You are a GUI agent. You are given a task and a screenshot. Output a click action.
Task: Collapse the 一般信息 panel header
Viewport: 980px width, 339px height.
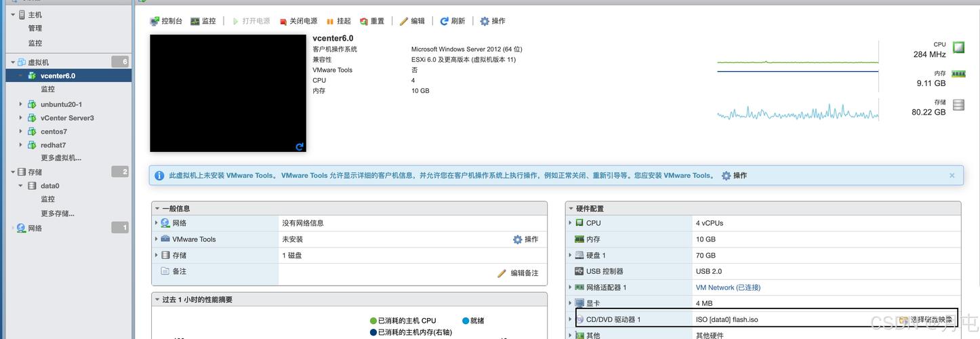tap(157, 209)
